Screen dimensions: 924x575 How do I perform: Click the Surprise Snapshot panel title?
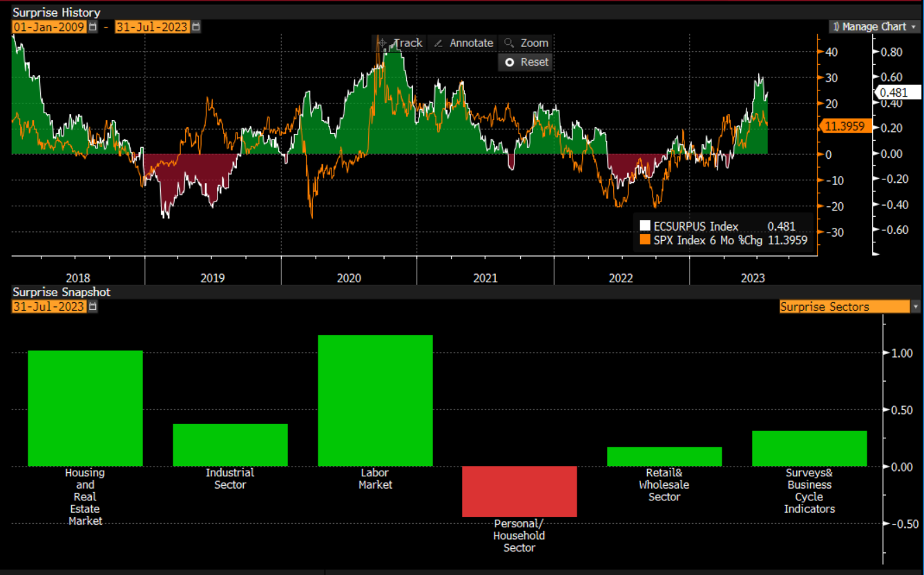coord(57,292)
